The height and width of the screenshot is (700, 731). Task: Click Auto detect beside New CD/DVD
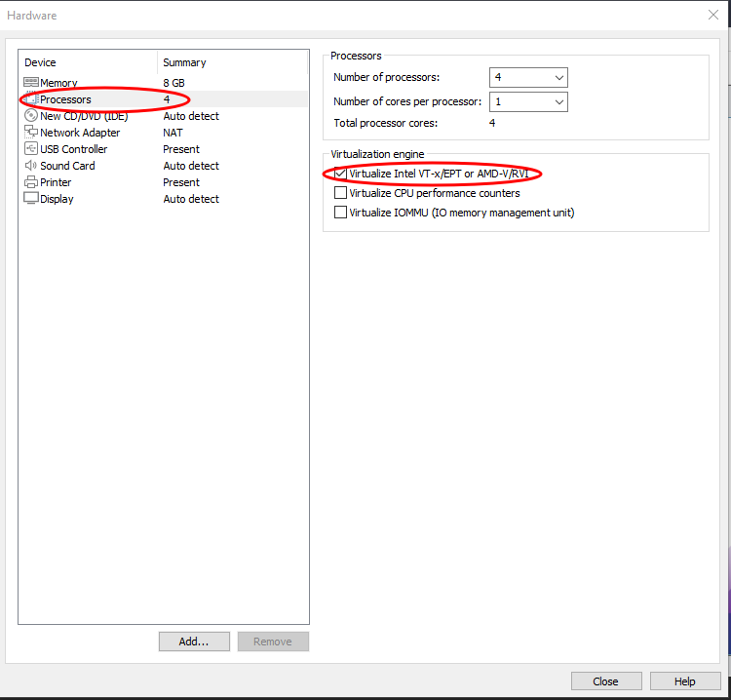(191, 116)
